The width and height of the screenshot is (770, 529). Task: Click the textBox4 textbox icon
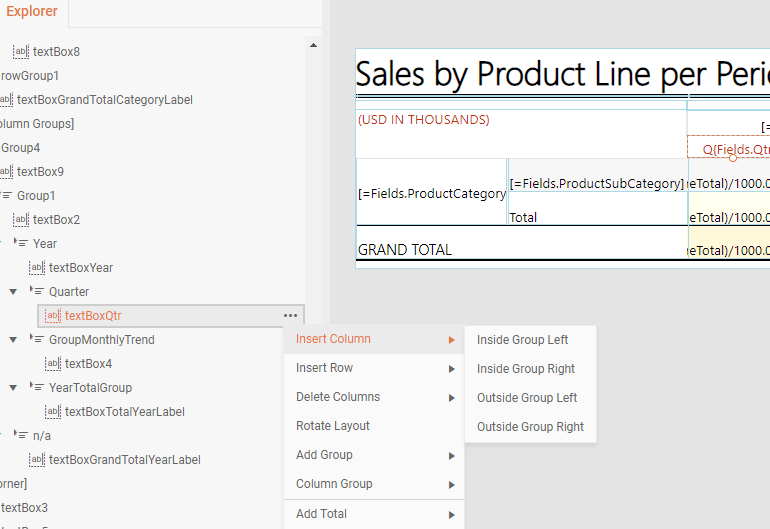(x=53, y=364)
